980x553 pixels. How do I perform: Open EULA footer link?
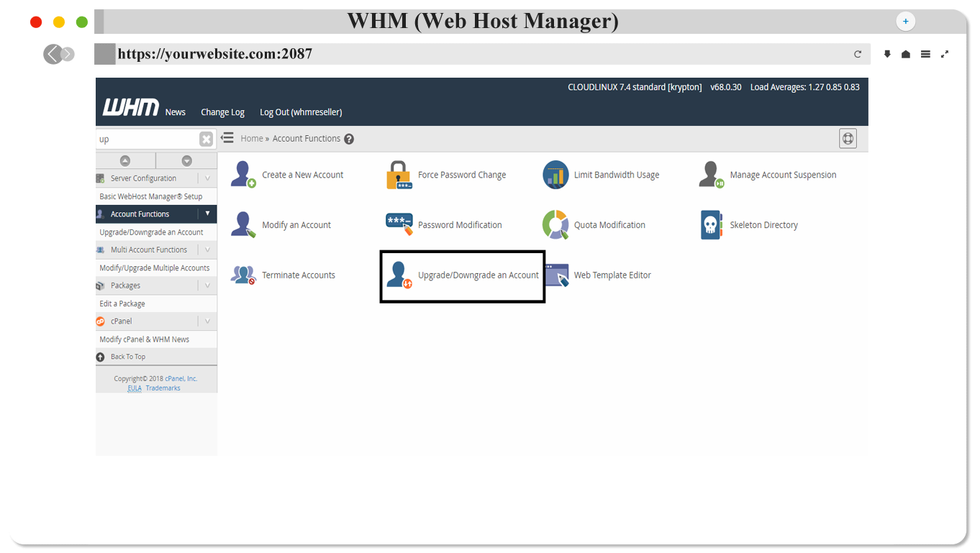pos(135,388)
